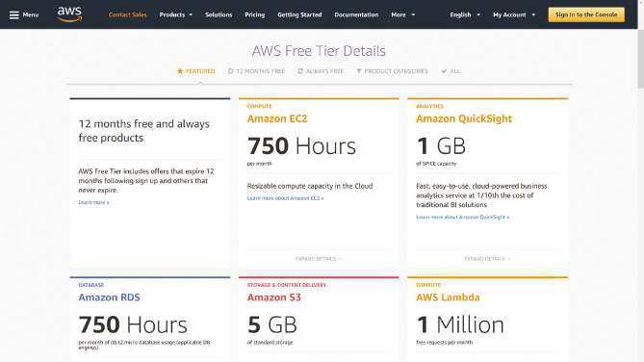Click the page vertical scrollbar
Viewport: 644px width, 362px height.
pyautogui.click(x=641, y=181)
